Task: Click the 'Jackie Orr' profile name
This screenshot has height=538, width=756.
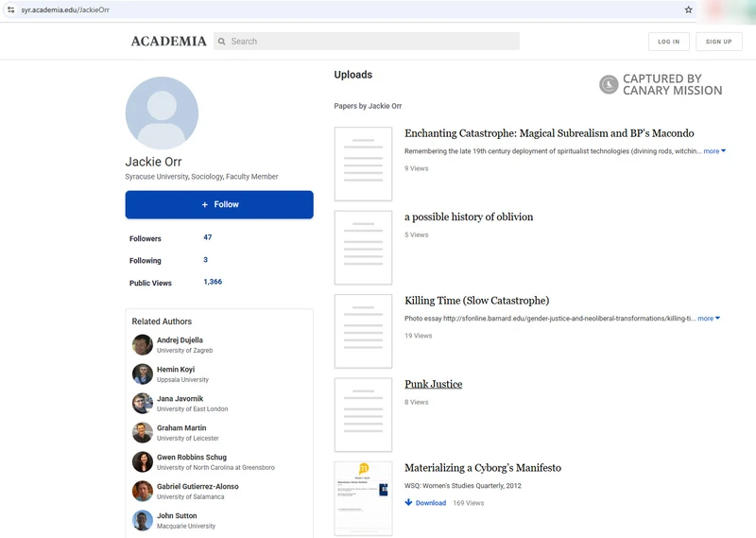Action: 153,162
